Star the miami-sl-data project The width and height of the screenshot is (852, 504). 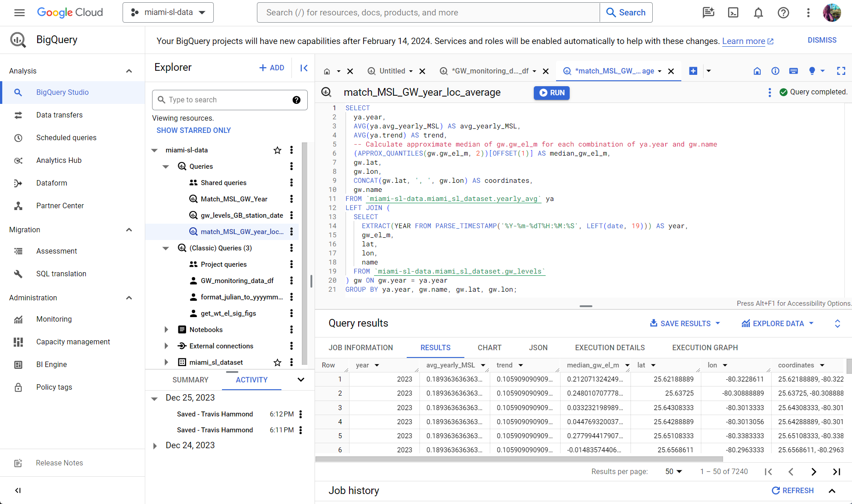277,150
